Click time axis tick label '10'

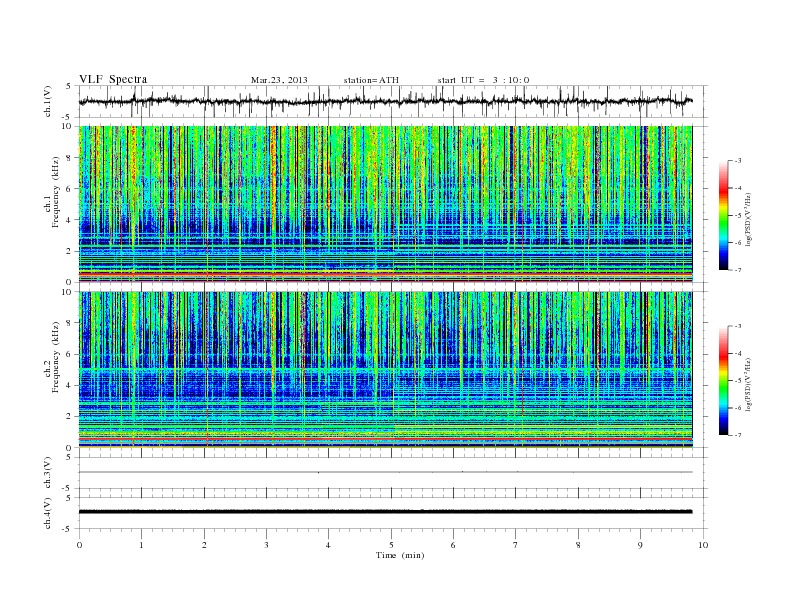click(703, 545)
